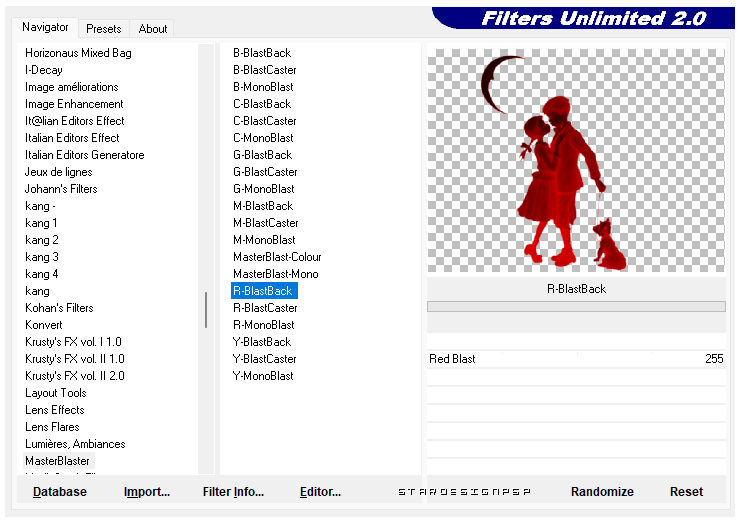Reset the filter settings
Screen dimensions: 740x522
(x=686, y=492)
